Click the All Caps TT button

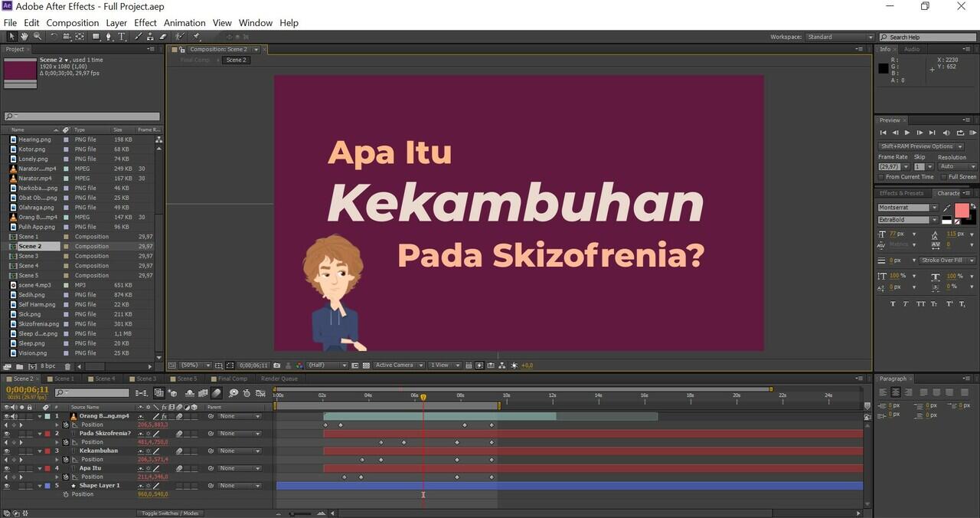pyautogui.click(x=921, y=303)
